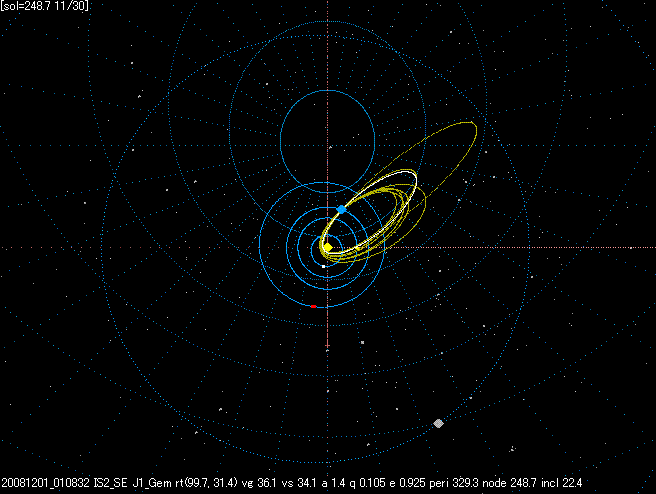Click the gray diamond planet marker
The image size is (656, 494).
(x=438, y=423)
